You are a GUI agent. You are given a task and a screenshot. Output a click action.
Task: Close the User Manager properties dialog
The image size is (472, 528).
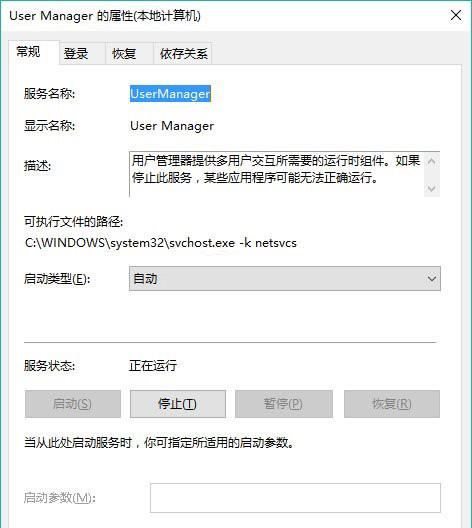(x=456, y=15)
